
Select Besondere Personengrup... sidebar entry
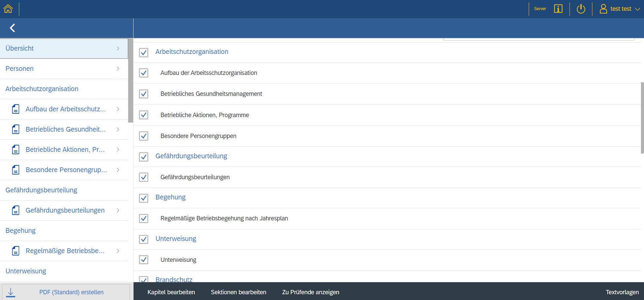tap(64, 170)
